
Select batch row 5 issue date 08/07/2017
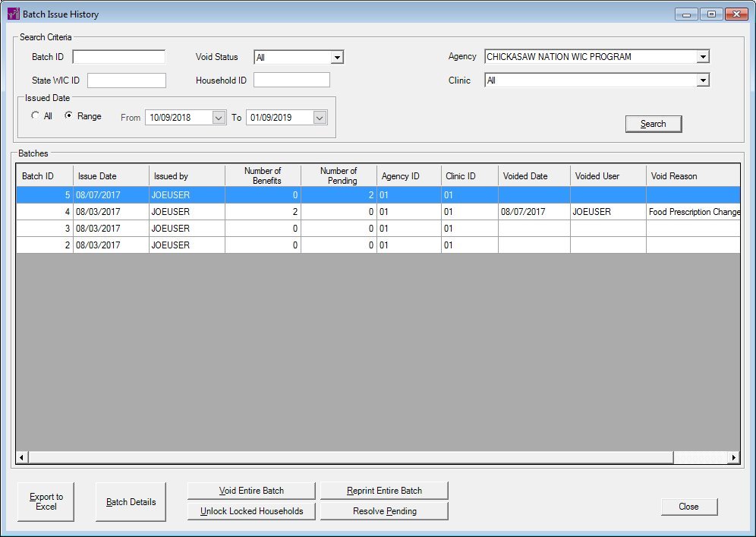[x=111, y=195]
